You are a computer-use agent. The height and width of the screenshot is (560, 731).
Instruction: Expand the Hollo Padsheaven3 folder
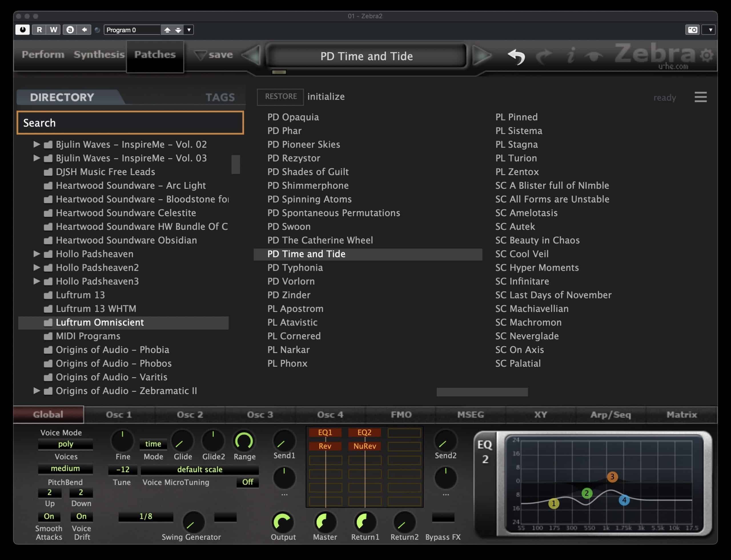[x=37, y=281]
